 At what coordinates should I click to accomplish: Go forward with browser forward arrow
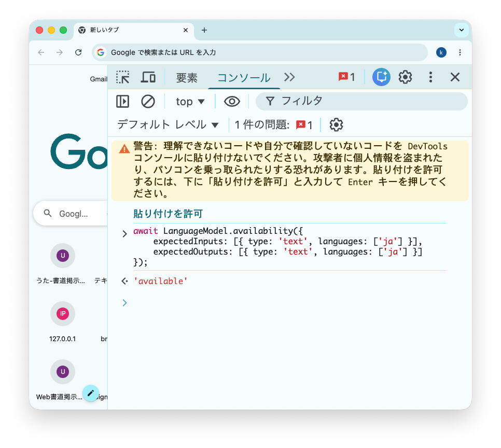coord(60,52)
